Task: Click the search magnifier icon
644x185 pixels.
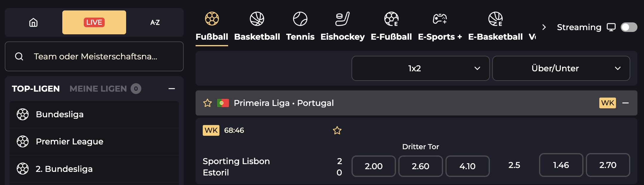Action: (20, 56)
